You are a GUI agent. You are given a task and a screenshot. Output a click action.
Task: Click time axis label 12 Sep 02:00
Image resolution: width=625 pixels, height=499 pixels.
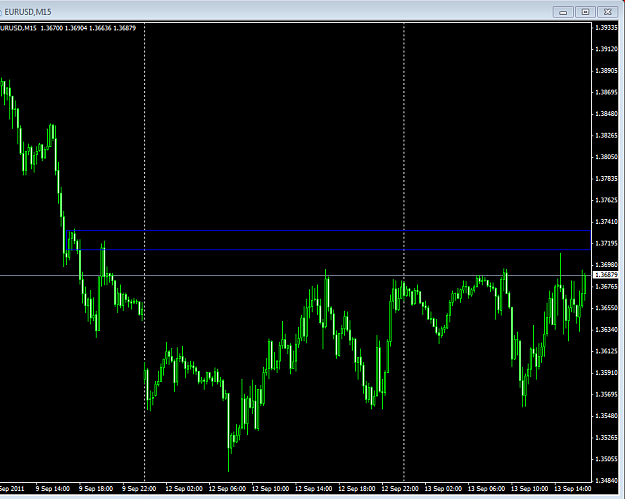click(x=184, y=488)
